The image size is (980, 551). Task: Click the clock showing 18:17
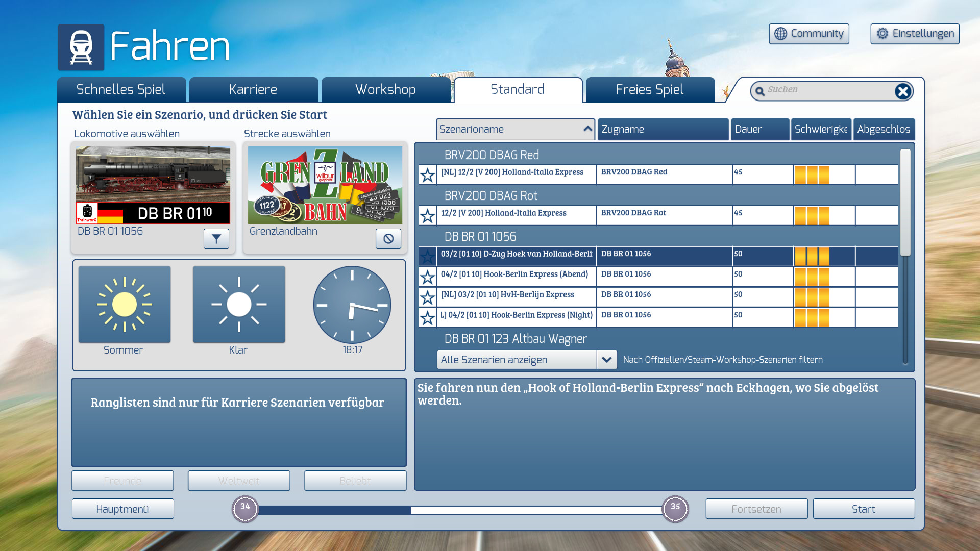click(352, 305)
